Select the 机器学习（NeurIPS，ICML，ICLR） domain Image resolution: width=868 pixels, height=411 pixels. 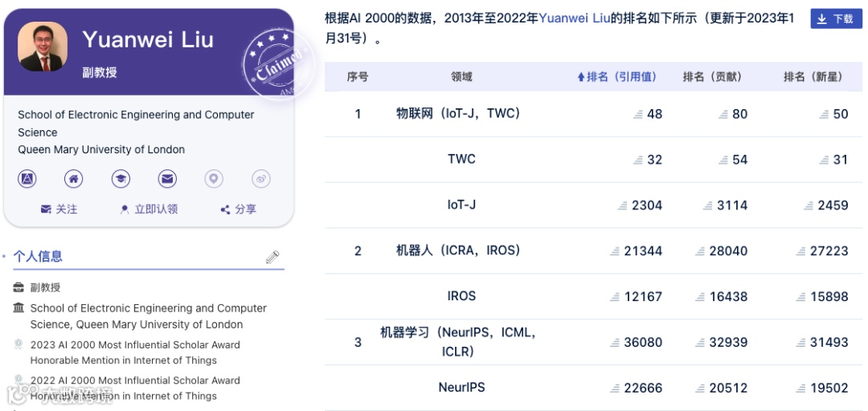458,342
